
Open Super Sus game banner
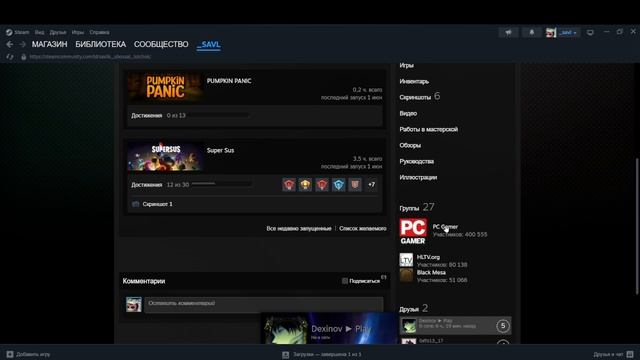tap(165, 156)
